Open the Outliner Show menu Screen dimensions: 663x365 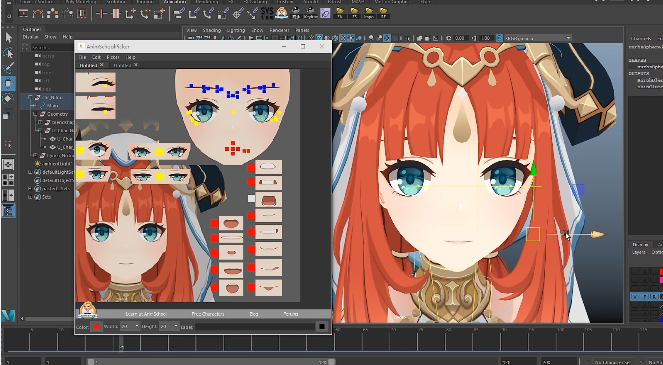(x=51, y=37)
